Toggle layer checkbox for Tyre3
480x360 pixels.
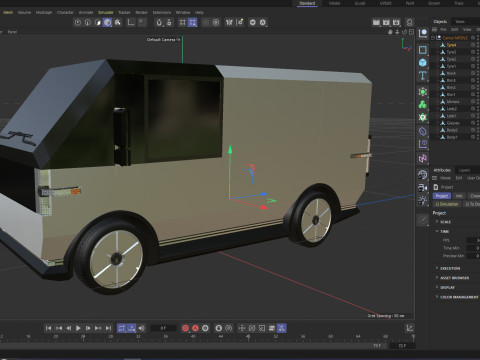tap(473, 52)
